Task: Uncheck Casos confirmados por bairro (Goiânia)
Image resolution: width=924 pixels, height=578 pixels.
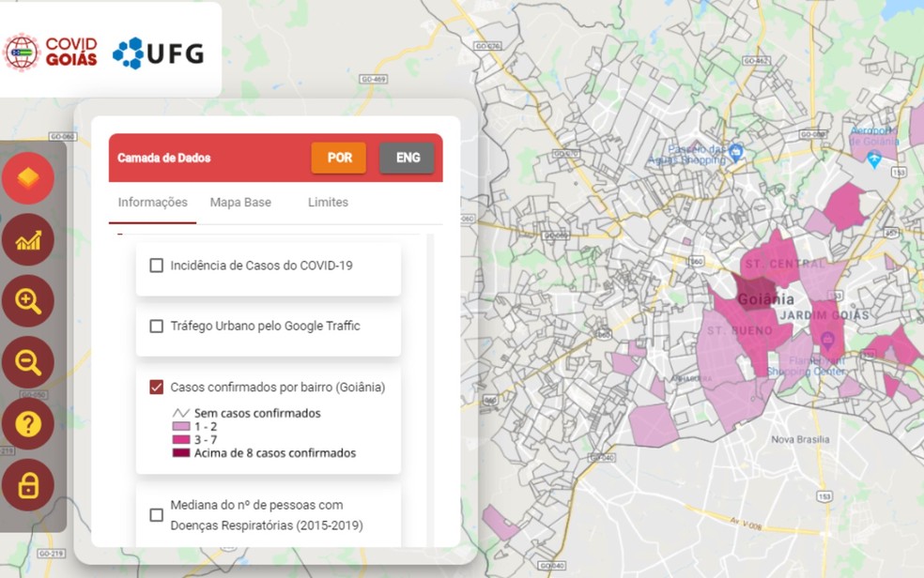Action: pyautogui.click(x=156, y=387)
